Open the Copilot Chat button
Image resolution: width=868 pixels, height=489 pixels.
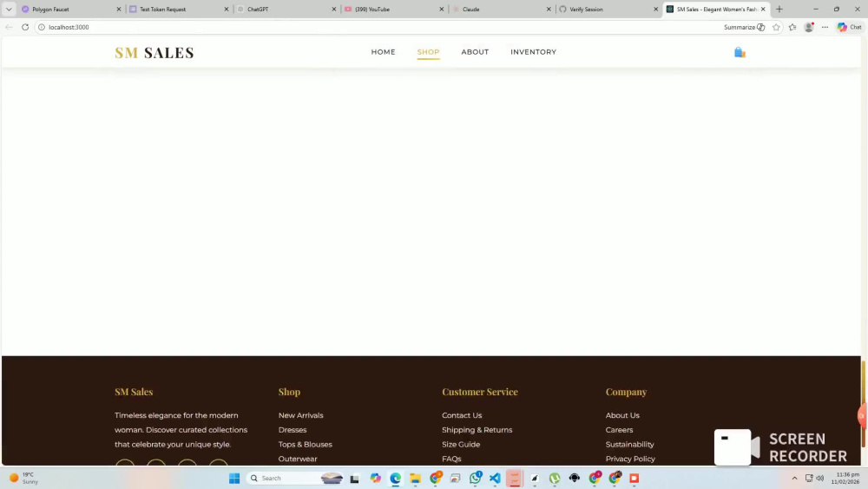pyautogui.click(x=849, y=27)
